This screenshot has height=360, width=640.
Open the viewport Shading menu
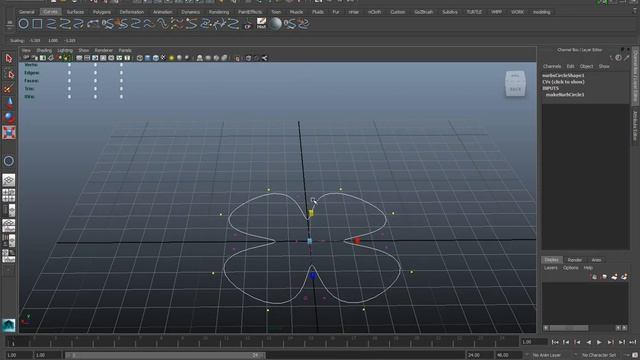point(44,51)
